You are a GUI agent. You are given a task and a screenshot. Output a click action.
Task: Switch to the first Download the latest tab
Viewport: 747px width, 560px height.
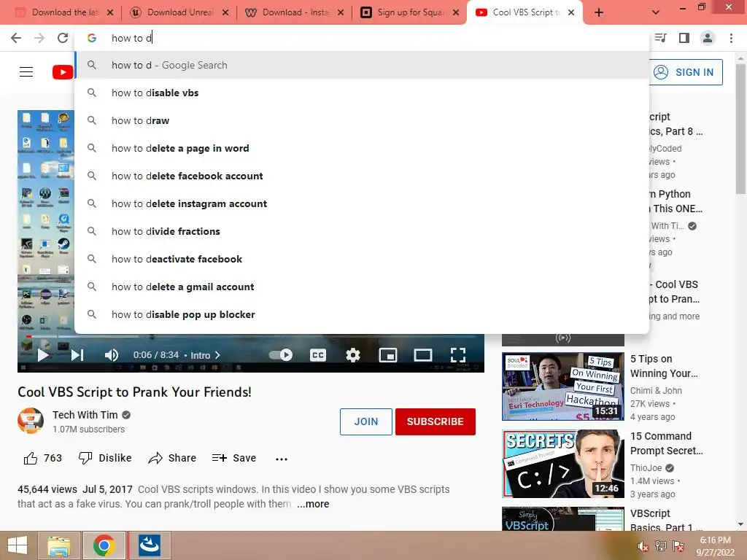pos(64,12)
